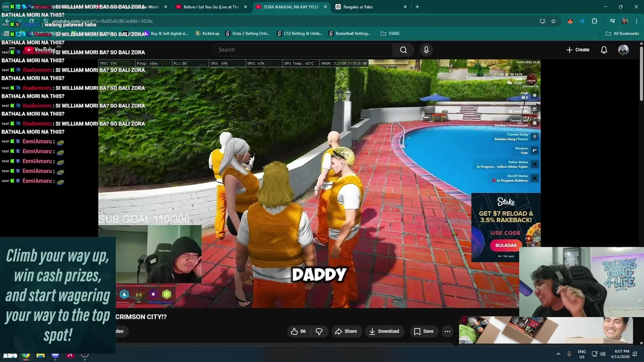Click the blue sound-wave extension icon

point(582,21)
